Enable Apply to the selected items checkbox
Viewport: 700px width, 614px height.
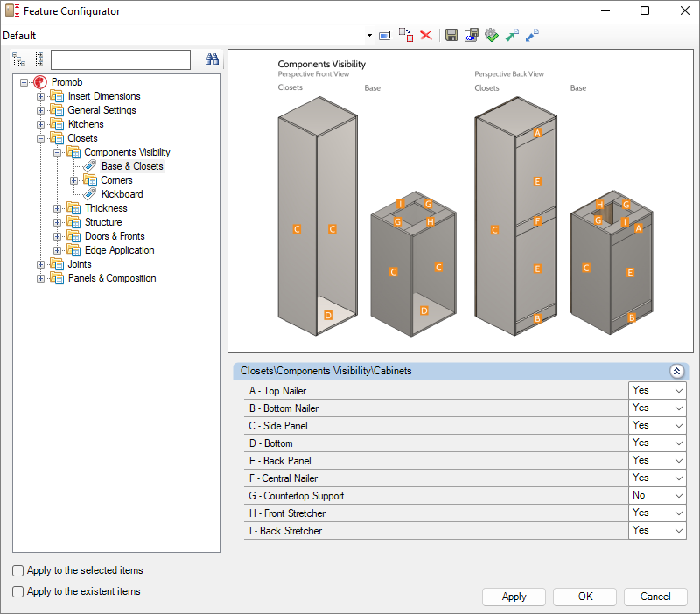18,570
